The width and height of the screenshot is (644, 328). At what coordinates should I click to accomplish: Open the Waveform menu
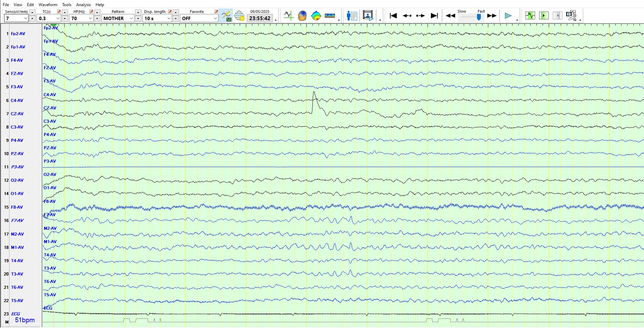[48, 5]
